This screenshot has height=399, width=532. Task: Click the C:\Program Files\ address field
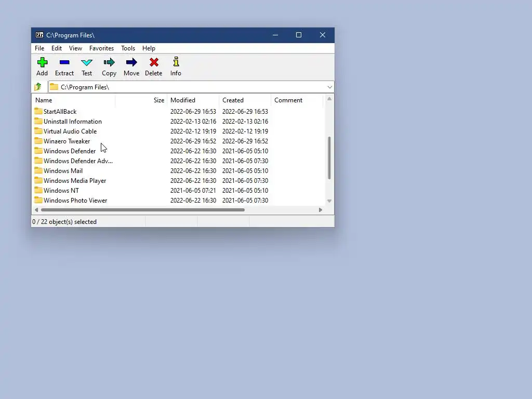click(x=191, y=87)
